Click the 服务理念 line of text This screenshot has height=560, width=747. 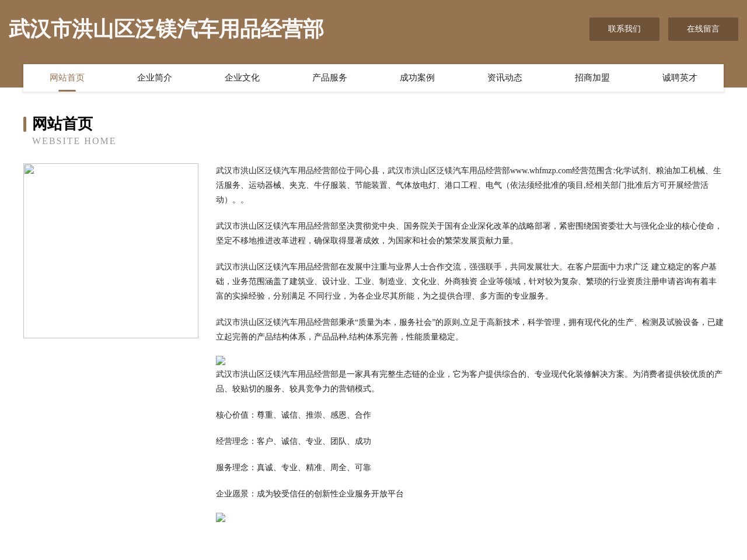[x=294, y=468]
